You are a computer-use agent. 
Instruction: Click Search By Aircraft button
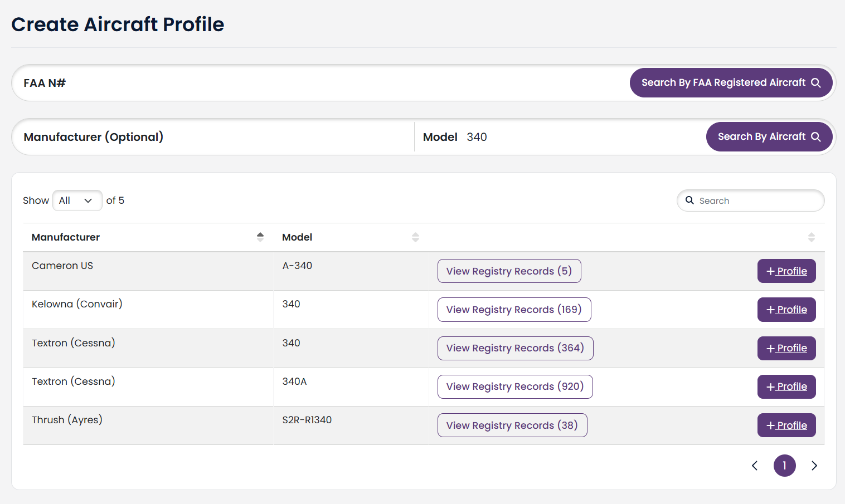(x=769, y=136)
